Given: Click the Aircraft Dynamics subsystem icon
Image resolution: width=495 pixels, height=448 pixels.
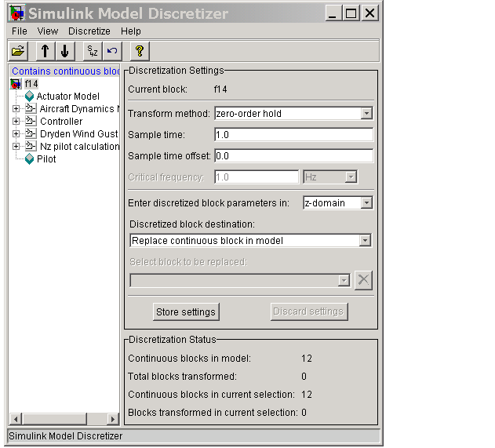Looking at the screenshot, I should (x=31, y=108).
